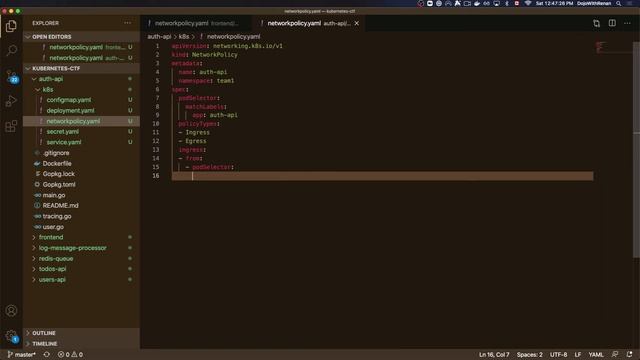Image resolution: width=640 pixels, height=360 pixels.
Task: Split the editor to the right
Action: pos(612,23)
